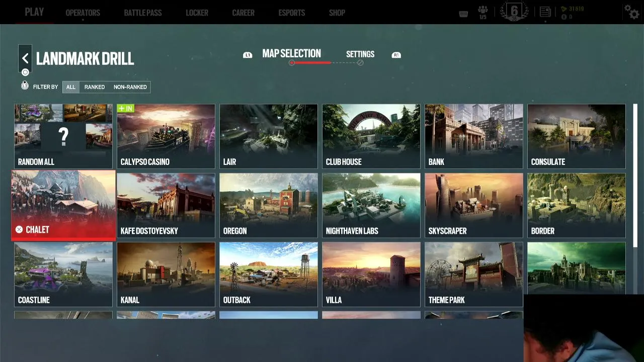Open the Career tab
The width and height of the screenshot is (644, 362).
coord(244,13)
